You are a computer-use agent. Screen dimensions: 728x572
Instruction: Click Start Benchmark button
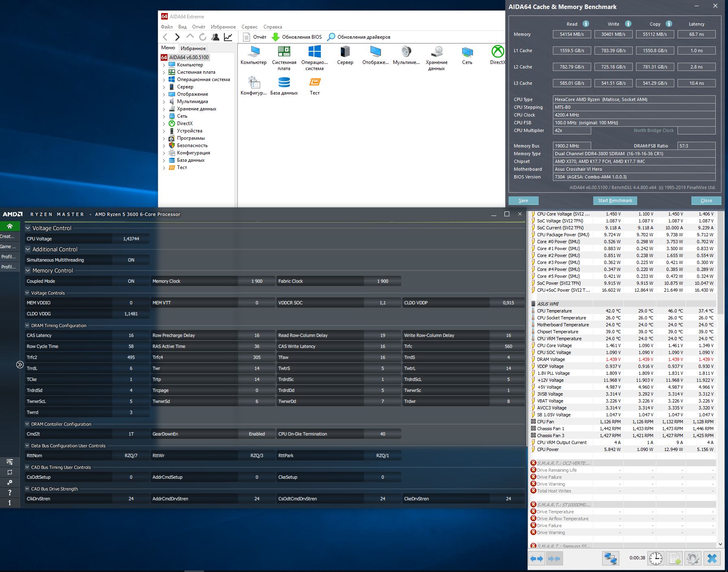coord(615,200)
